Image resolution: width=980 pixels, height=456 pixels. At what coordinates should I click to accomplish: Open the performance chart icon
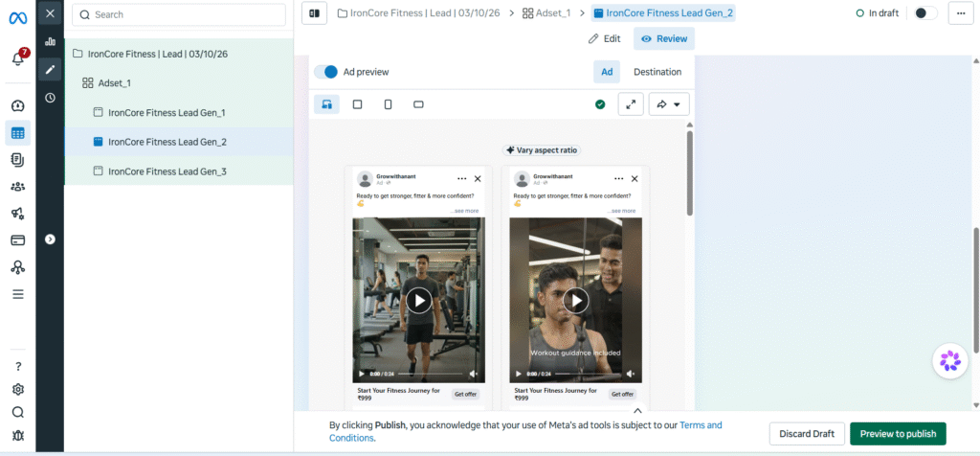(x=50, y=42)
